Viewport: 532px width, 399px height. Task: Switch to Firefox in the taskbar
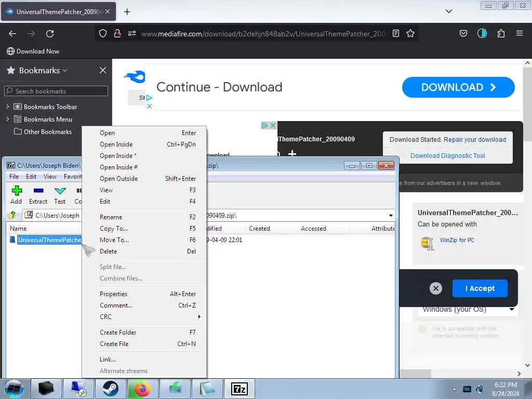pyautogui.click(x=143, y=389)
